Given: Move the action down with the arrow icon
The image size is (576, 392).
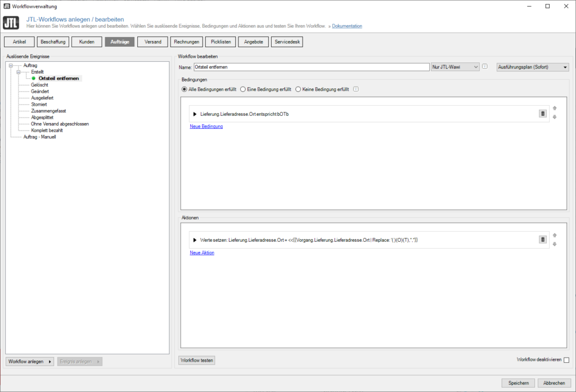Looking at the screenshot, I should (x=554, y=244).
